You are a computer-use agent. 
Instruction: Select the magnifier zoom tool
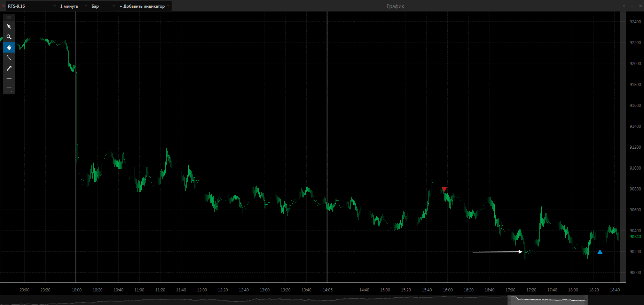(x=9, y=37)
